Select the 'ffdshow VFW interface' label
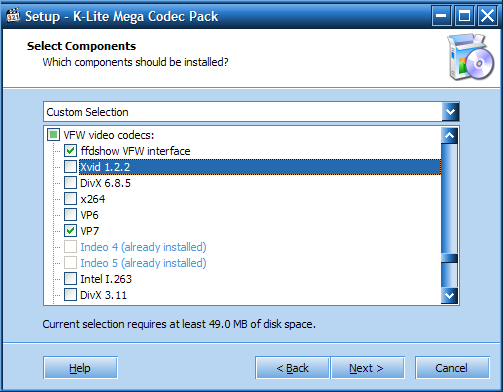 coord(135,151)
